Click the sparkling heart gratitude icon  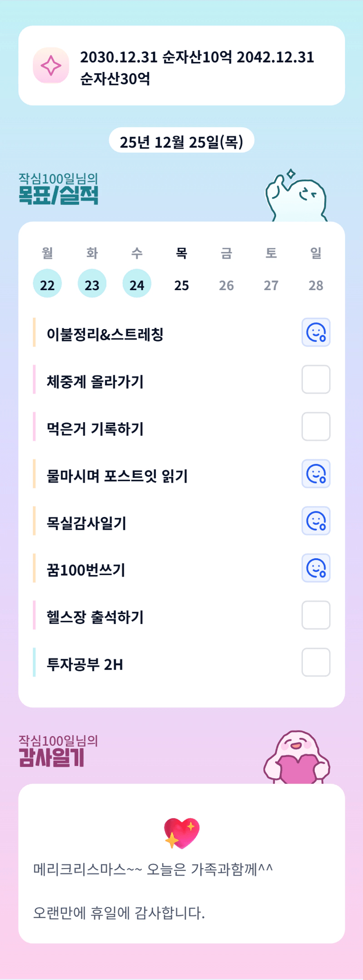181,833
